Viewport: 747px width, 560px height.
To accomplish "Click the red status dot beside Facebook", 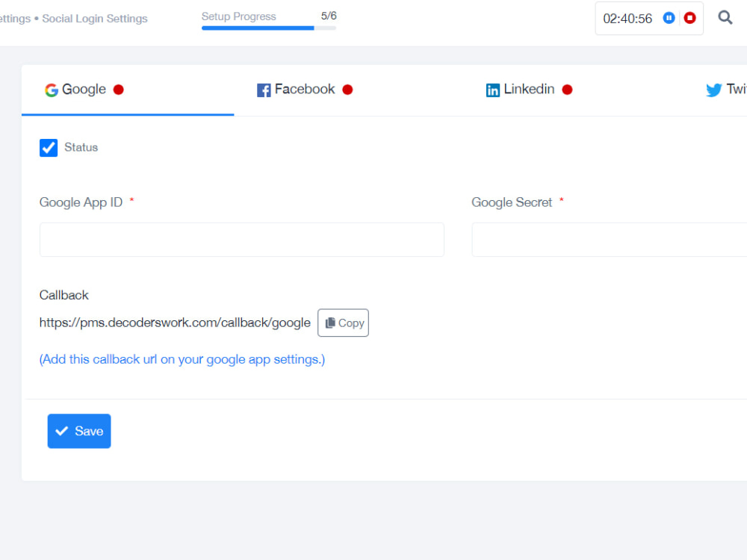I will click(x=348, y=90).
